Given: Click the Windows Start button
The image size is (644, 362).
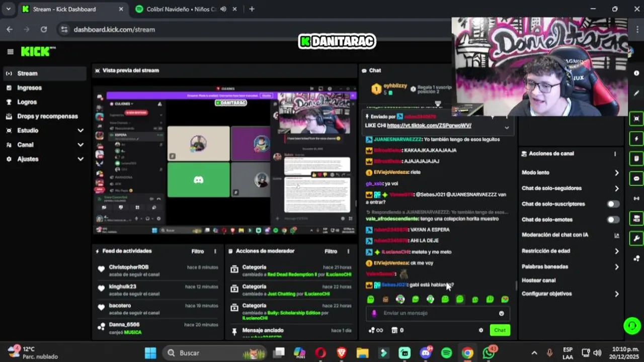Looking at the screenshot, I should [x=150, y=353].
